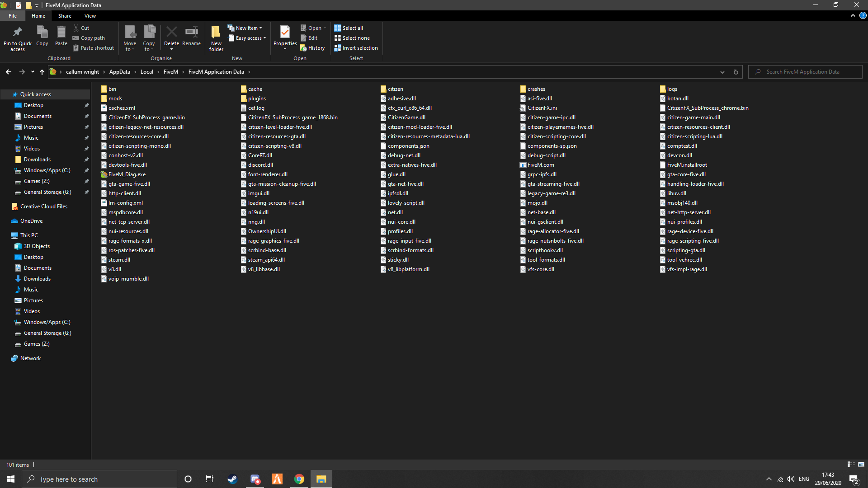Click the refresh button next to address bar
This screenshot has width=868, height=488.
click(x=735, y=71)
